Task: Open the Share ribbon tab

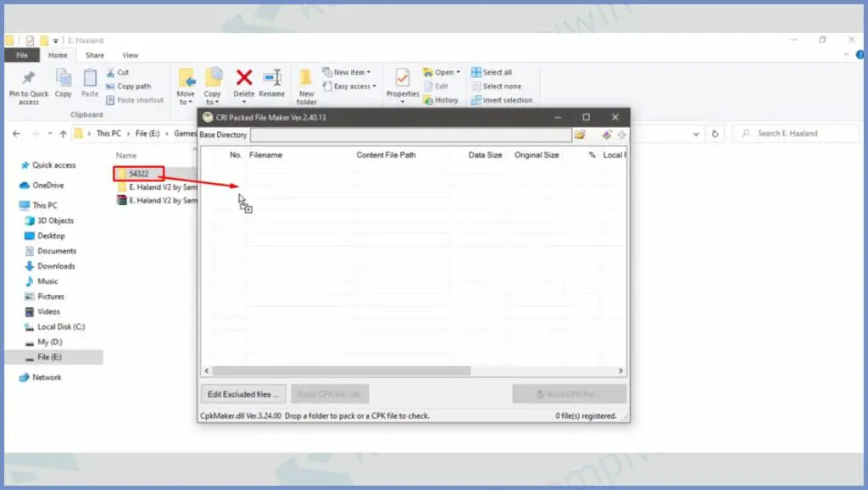Action: [x=95, y=55]
